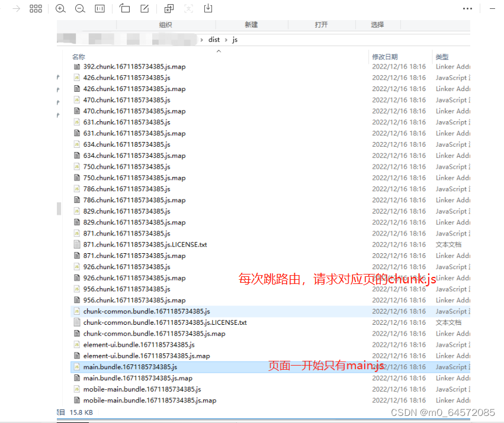504x423 pixels.
Task: Open the three-dot more options menu
Action: [x=467, y=8]
